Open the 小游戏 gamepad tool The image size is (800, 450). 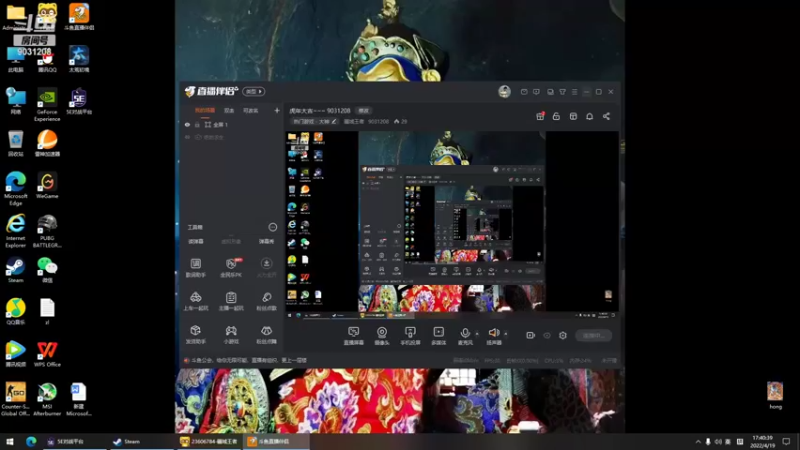(231, 335)
